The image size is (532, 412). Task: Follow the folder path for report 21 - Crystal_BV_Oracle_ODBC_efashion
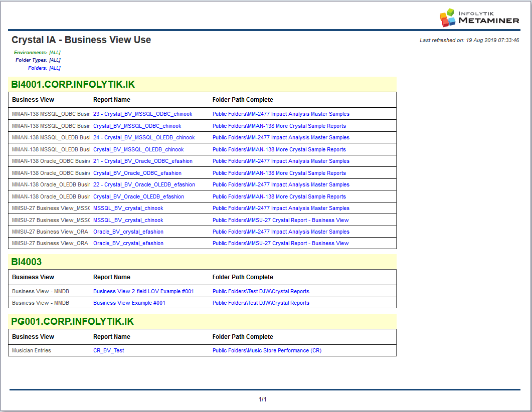(281, 161)
